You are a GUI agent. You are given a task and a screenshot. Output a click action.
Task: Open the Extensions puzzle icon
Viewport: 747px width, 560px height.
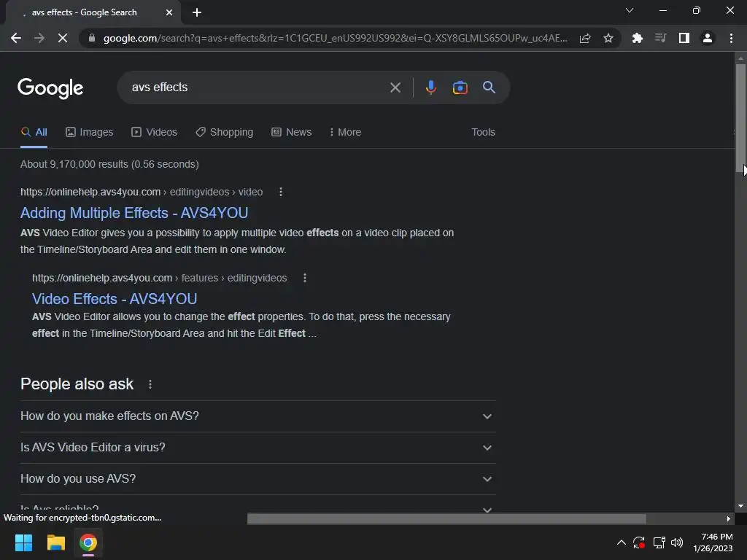pos(637,38)
